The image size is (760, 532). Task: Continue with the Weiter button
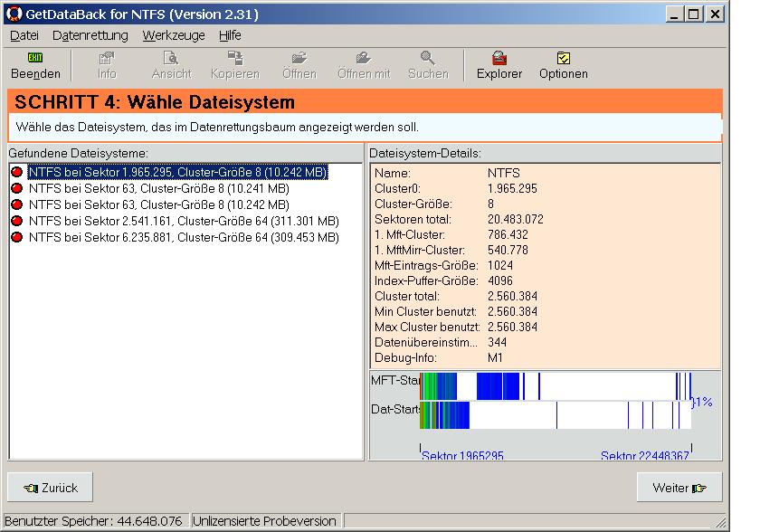[x=679, y=488]
